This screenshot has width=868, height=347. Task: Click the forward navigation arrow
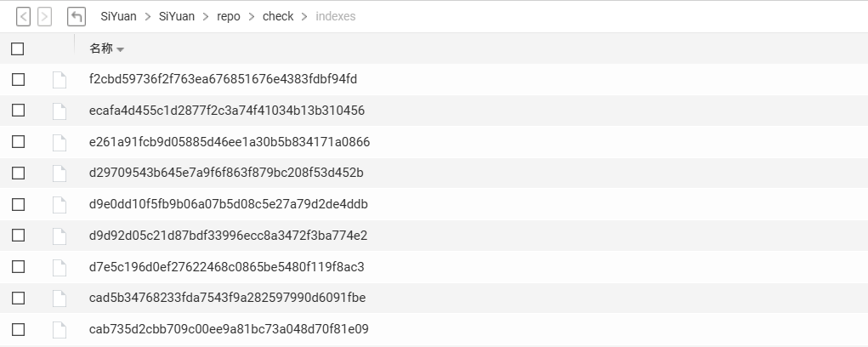tap(44, 16)
